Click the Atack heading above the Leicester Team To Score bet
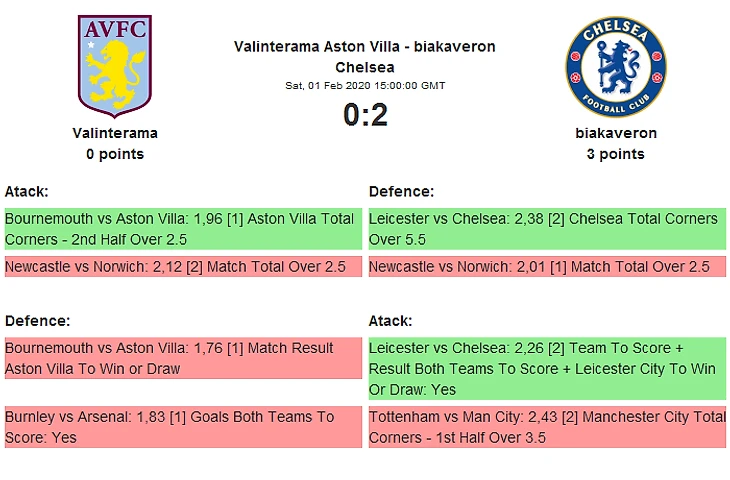 pyautogui.click(x=391, y=321)
